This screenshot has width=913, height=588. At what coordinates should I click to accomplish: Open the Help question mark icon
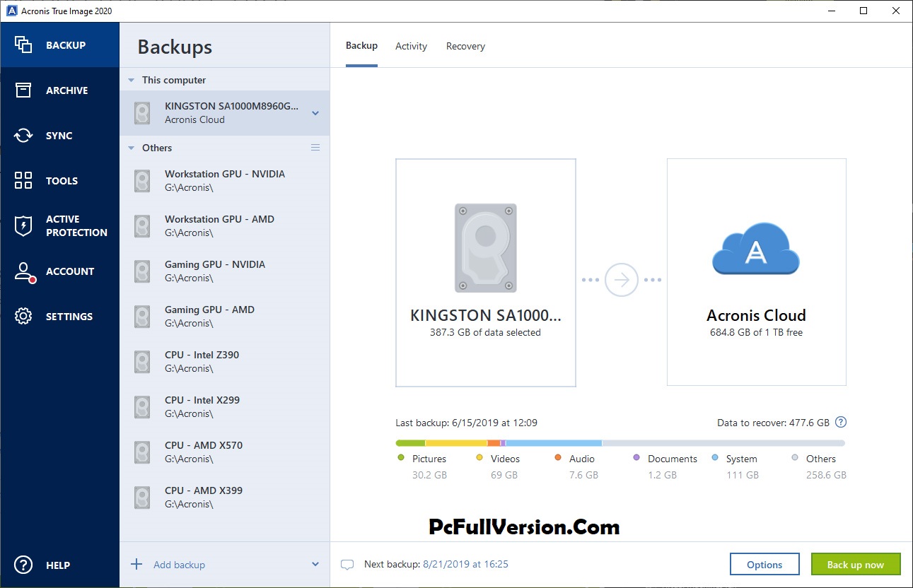(x=23, y=565)
